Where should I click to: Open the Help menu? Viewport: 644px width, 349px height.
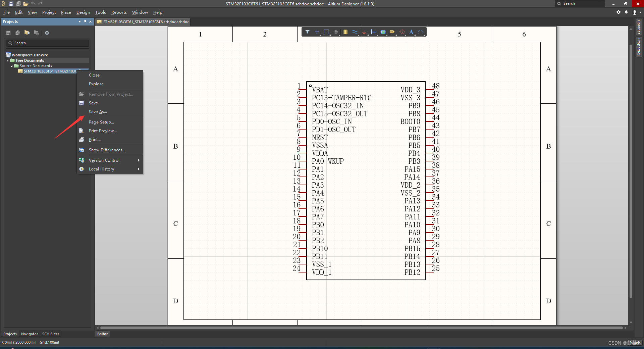pyautogui.click(x=158, y=12)
